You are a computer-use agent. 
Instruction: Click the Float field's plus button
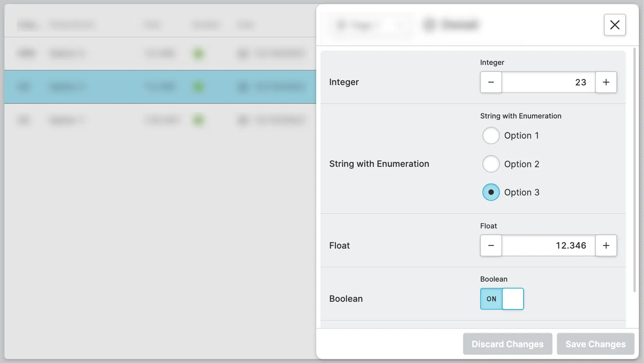[606, 246]
